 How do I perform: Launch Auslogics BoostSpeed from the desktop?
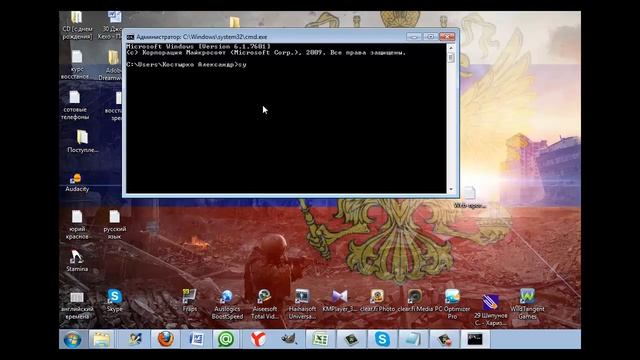coord(227,304)
